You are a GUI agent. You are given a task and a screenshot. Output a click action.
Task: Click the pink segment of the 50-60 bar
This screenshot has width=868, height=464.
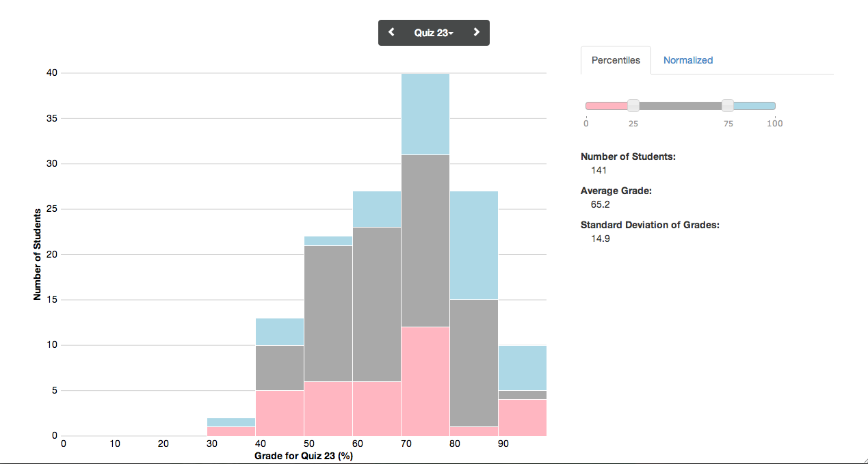[x=328, y=409]
